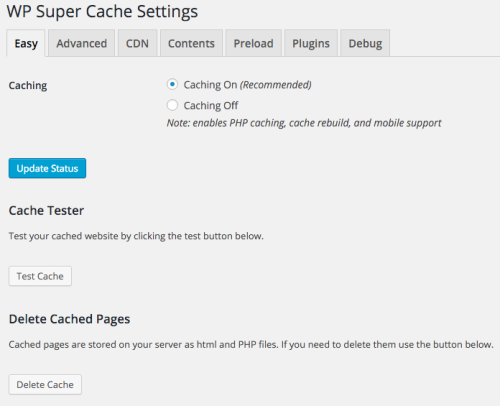Screen dimensions: 500x406
Task: Click the bold Caching row label
Action: 28,86
